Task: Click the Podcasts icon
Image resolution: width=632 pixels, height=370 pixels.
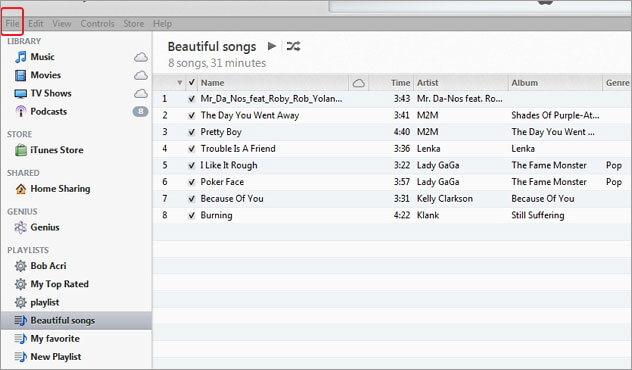Action: coord(21,111)
